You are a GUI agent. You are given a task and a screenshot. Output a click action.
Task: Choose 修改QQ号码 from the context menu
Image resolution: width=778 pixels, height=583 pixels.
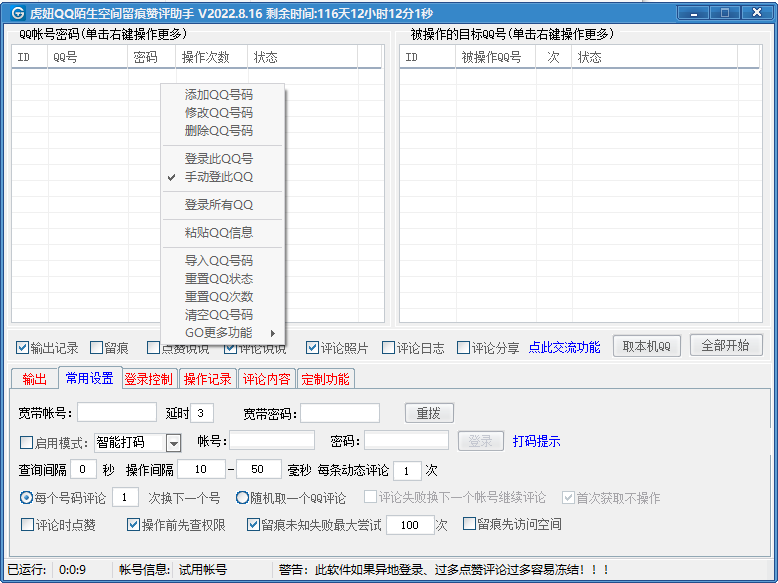pyautogui.click(x=219, y=113)
